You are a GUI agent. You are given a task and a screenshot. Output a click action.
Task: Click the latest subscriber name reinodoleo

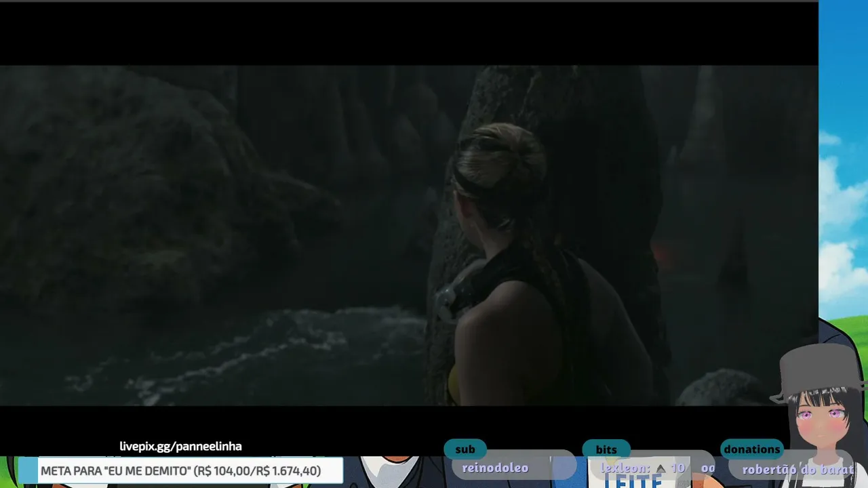pos(495,468)
